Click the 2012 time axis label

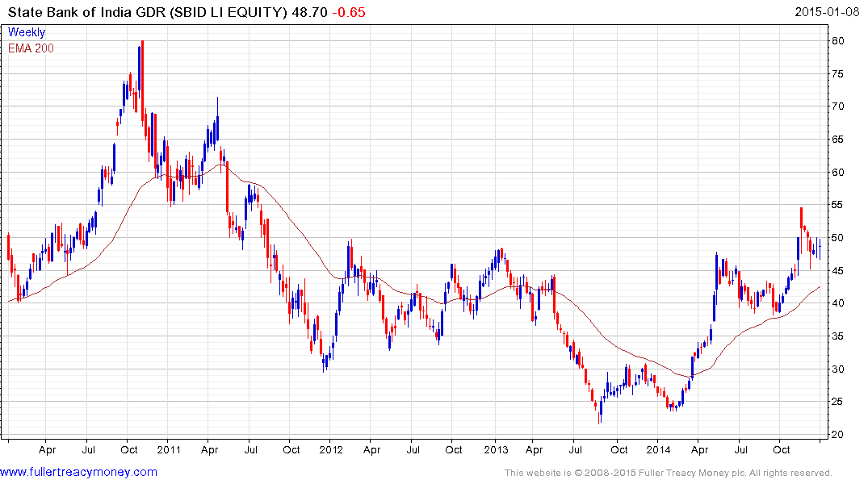tap(330, 449)
